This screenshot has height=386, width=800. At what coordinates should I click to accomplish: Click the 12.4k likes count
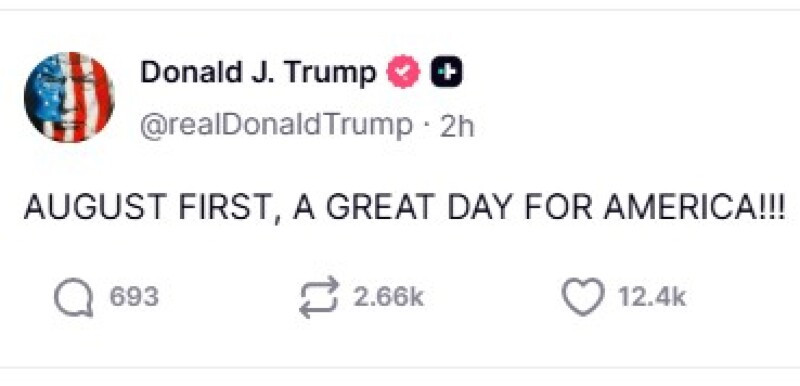(x=652, y=297)
